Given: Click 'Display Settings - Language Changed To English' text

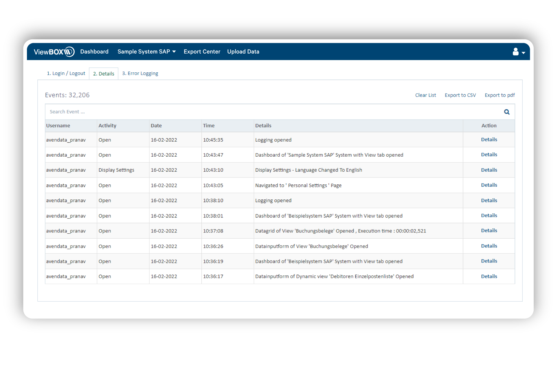Looking at the screenshot, I should coord(308,170).
